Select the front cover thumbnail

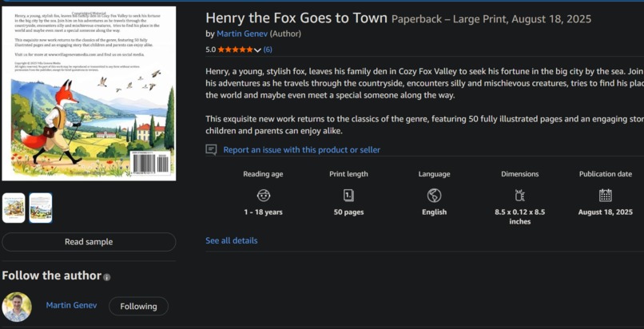coord(14,208)
